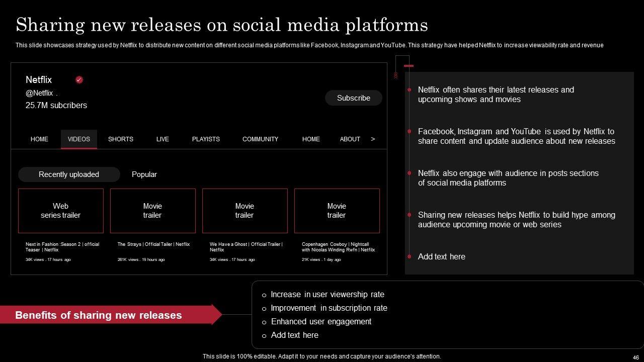Click the slide title 'Sharing new releases on social media platforms'

222,25
